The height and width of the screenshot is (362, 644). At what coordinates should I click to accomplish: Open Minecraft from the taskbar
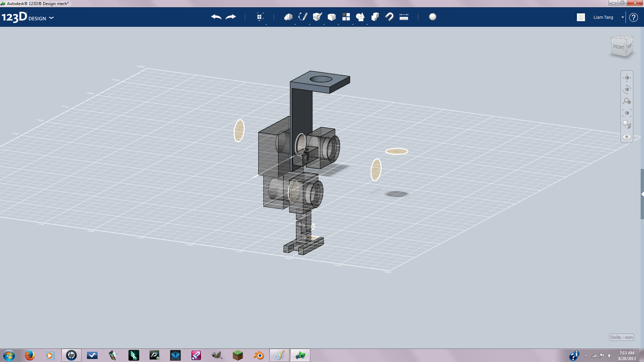pos(238,355)
